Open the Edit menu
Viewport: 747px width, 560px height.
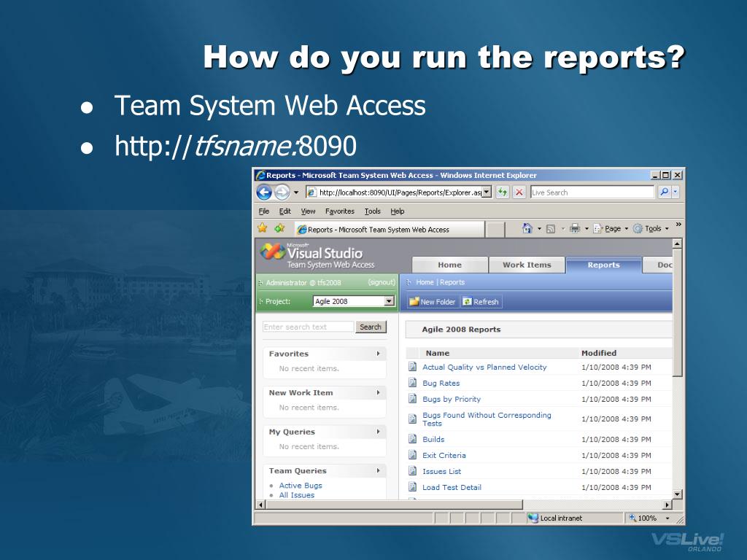click(x=285, y=211)
